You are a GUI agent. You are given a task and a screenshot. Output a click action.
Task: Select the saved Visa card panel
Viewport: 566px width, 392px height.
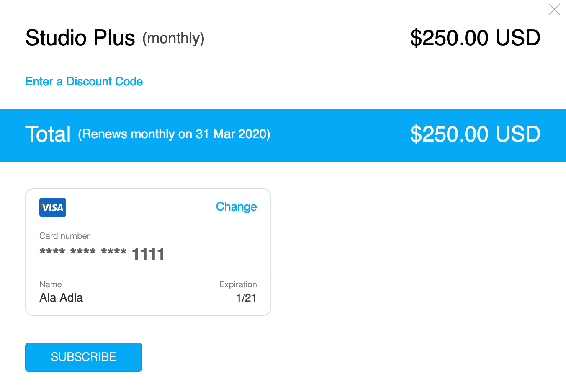coord(148,252)
